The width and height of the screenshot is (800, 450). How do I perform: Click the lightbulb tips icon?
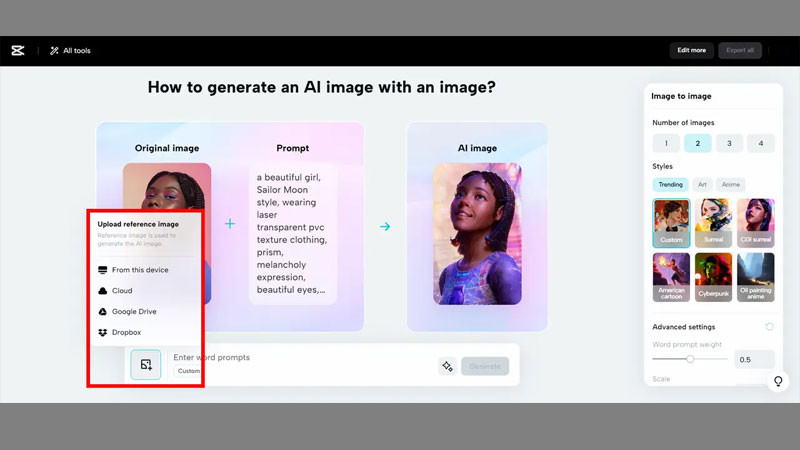click(778, 382)
